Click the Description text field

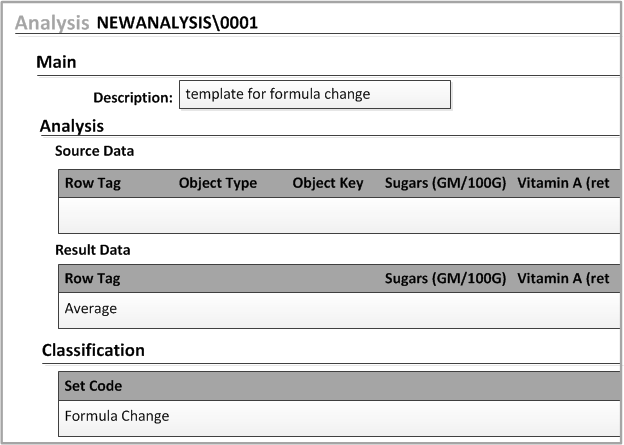[x=314, y=95]
